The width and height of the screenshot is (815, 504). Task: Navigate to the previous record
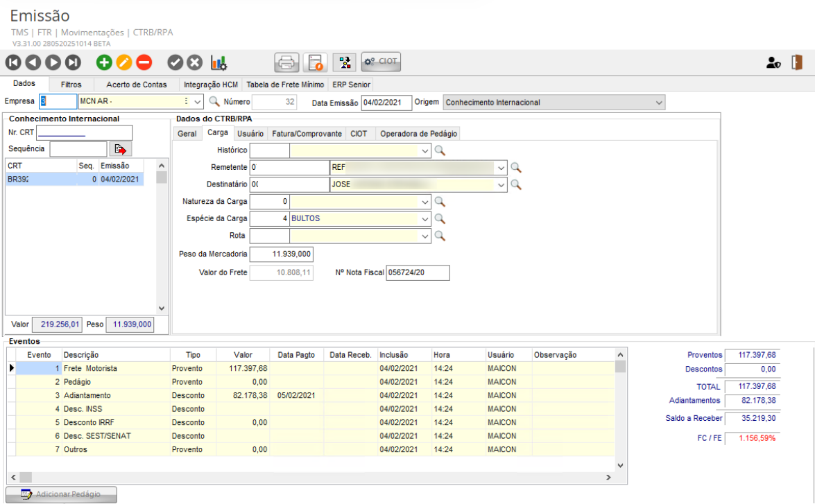(x=33, y=62)
